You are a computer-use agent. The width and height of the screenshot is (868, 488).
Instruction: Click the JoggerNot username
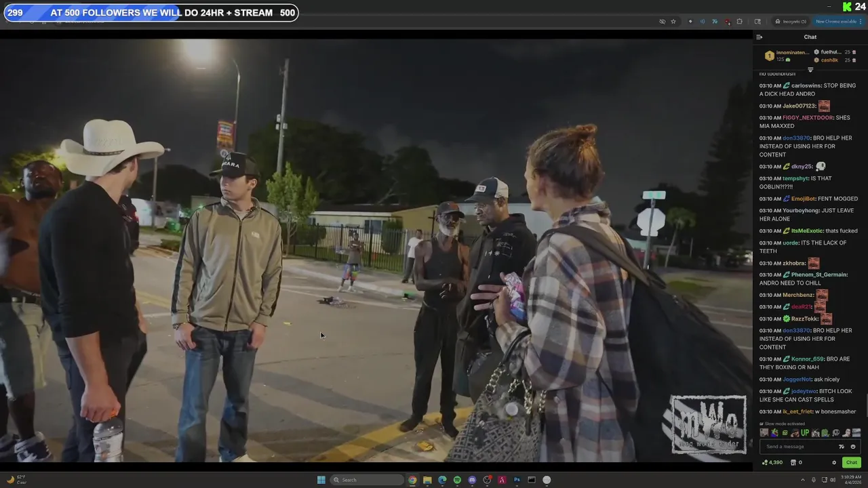pyautogui.click(x=797, y=380)
